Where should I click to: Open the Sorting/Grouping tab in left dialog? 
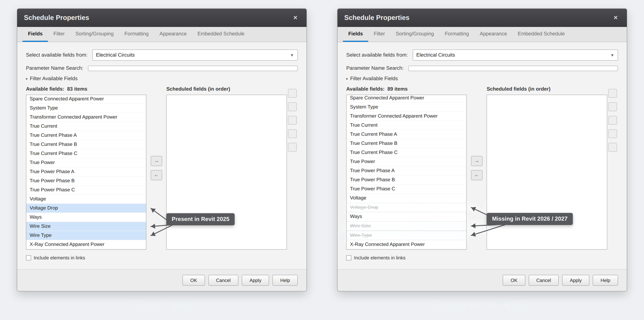[95, 34]
